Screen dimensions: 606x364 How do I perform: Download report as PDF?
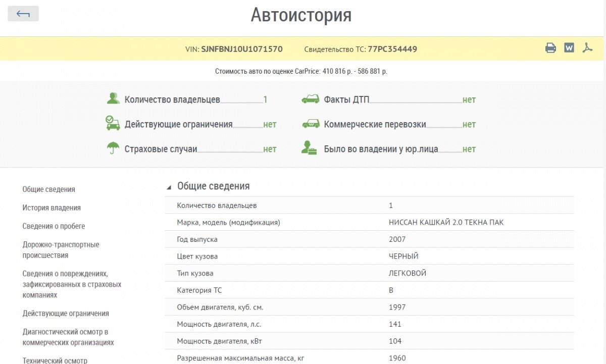[x=587, y=48]
